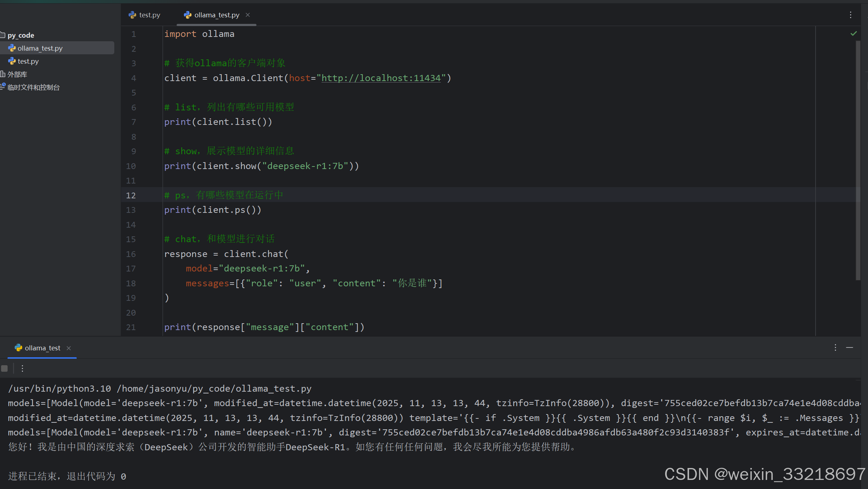Click the '# show' comment line
Screen dimensions: 868x489
[x=229, y=151]
